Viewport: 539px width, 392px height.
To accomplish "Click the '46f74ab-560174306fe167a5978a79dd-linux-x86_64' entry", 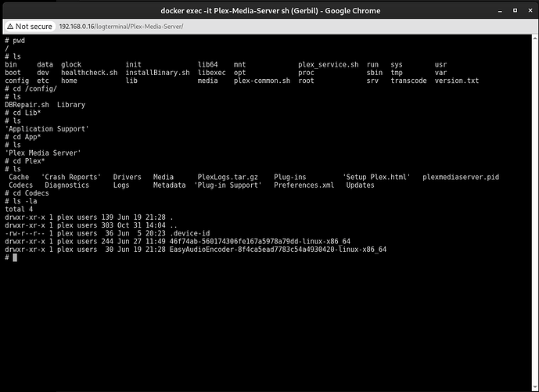I will tap(260, 242).
